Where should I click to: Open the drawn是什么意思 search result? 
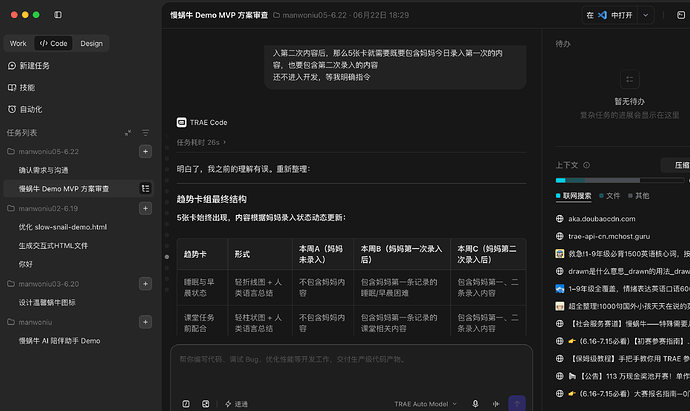(x=623, y=272)
